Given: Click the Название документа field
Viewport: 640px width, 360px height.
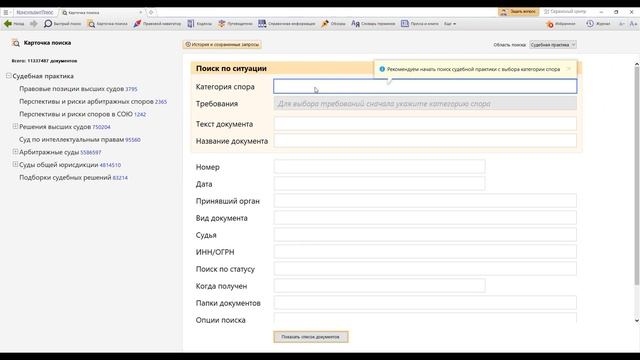Looking at the screenshot, I should click(425, 141).
